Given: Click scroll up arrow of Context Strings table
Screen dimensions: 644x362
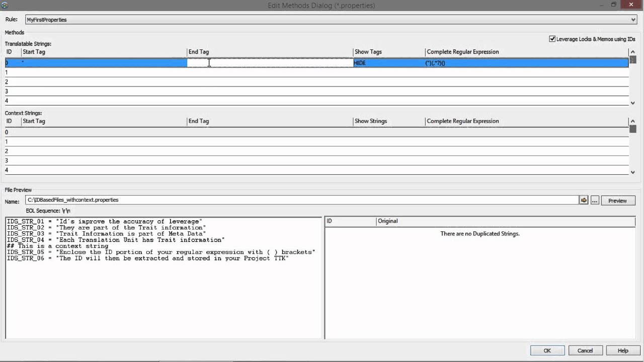Looking at the screenshot, I should click(633, 121).
